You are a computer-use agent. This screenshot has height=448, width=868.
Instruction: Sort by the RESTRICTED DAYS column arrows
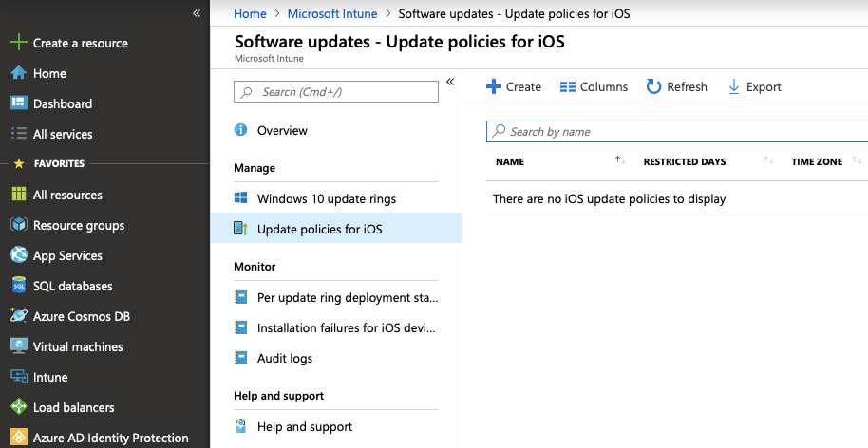click(x=768, y=160)
